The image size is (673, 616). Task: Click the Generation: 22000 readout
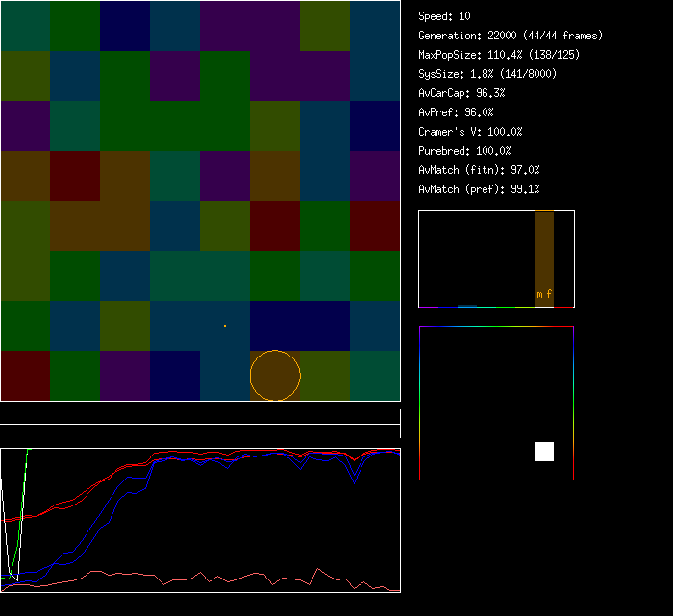511,36
